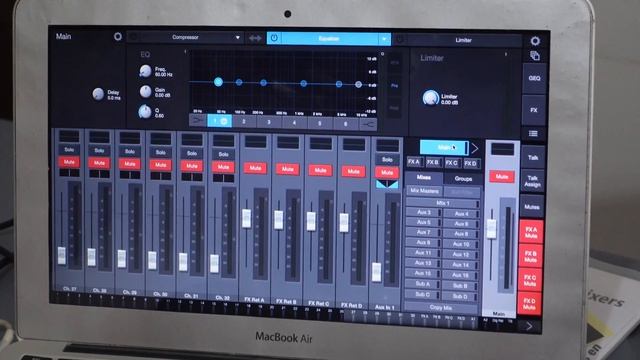Select the rightmost EQ node on the graph
This screenshot has height=360, width=640.
(x=358, y=84)
